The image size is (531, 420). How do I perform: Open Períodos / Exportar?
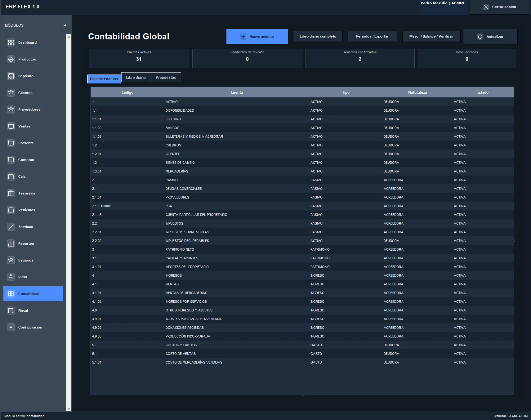pos(372,36)
